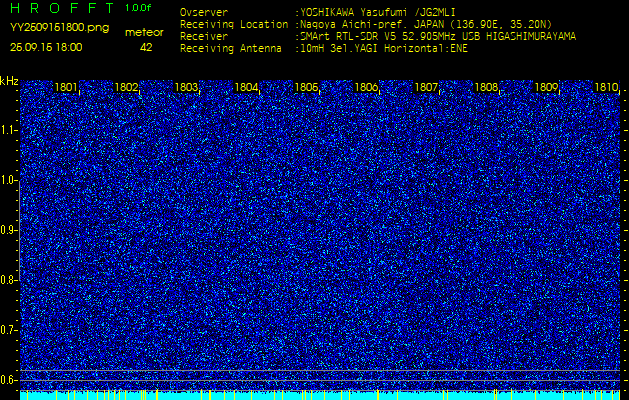Viewport: 629px width, 400px height.
Task: Click the HROFFT title text
Action: pyautogui.click(x=62, y=8)
